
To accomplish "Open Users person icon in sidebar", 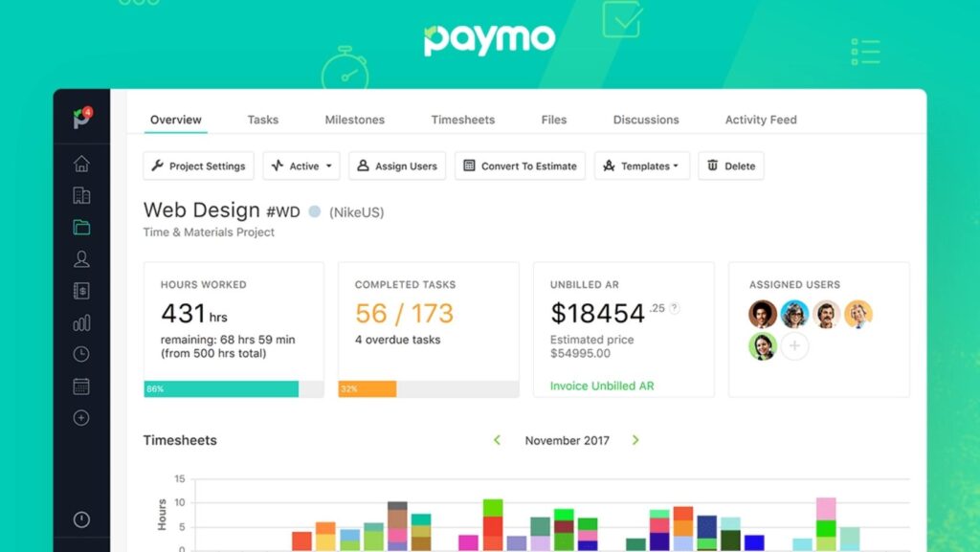I will click(81, 259).
